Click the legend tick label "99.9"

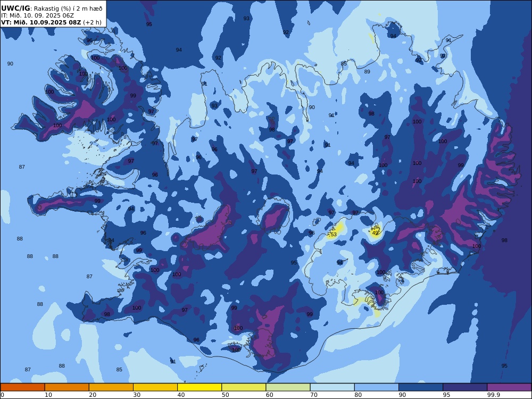point(493,395)
